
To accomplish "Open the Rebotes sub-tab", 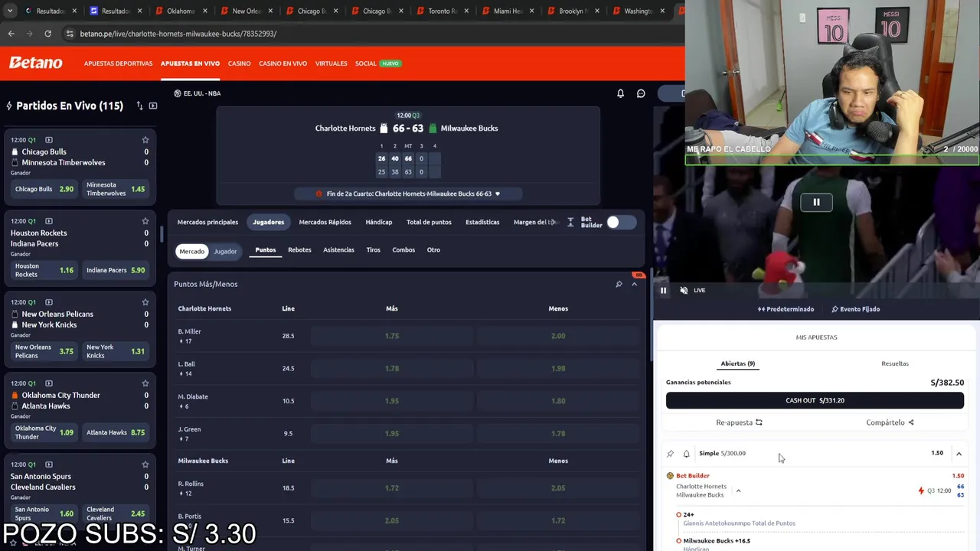I will tap(299, 249).
